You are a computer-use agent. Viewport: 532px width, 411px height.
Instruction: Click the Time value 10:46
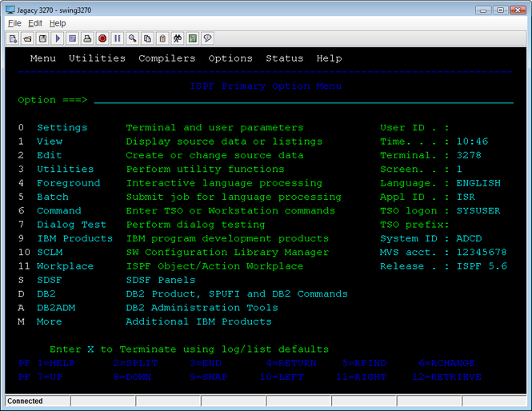click(472, 142)
